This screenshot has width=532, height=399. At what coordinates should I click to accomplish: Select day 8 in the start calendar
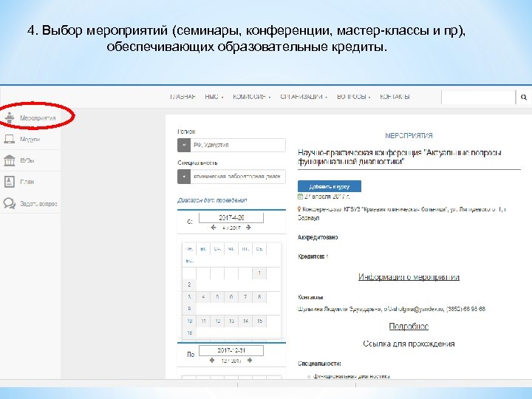tap(259, 297)
